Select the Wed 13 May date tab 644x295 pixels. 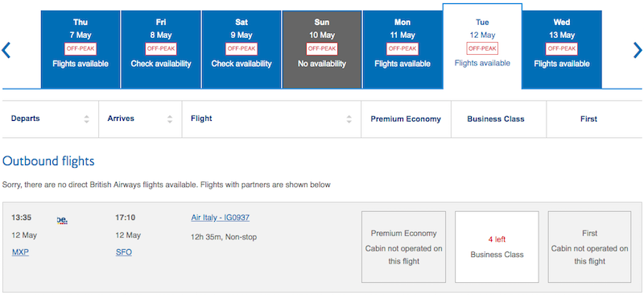pyautogui.click(x=562, y=49)
